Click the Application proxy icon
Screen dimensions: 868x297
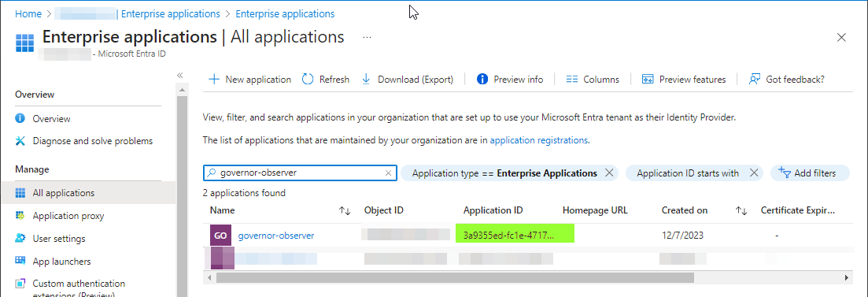tap(20, 216)
